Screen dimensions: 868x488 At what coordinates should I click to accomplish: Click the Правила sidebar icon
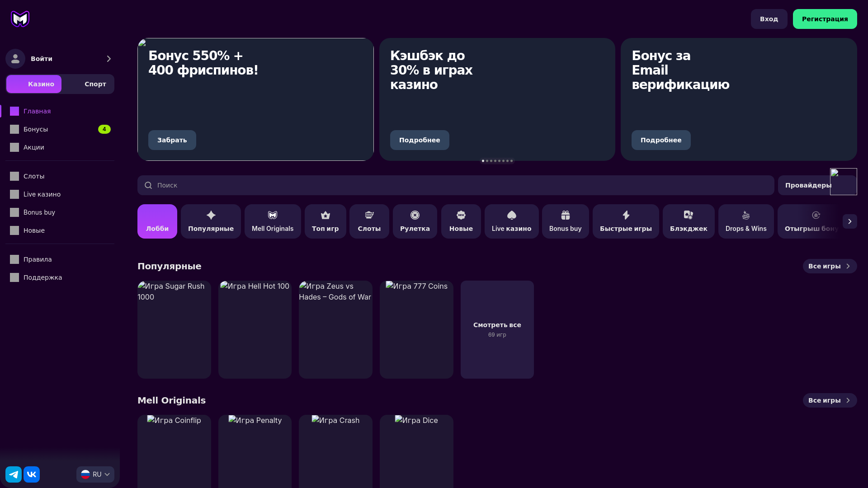(14, 259)
